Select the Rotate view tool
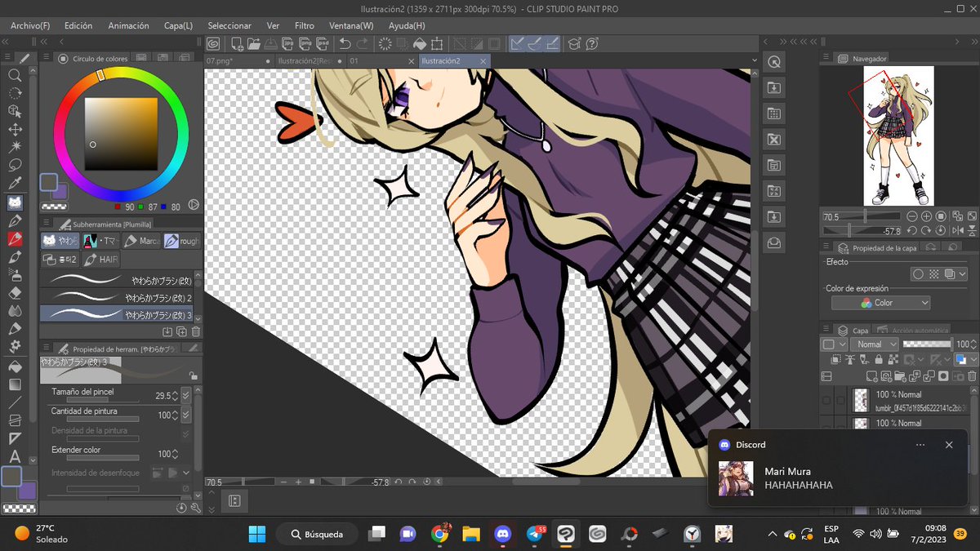The image size is (980, 551). (15, 93)
